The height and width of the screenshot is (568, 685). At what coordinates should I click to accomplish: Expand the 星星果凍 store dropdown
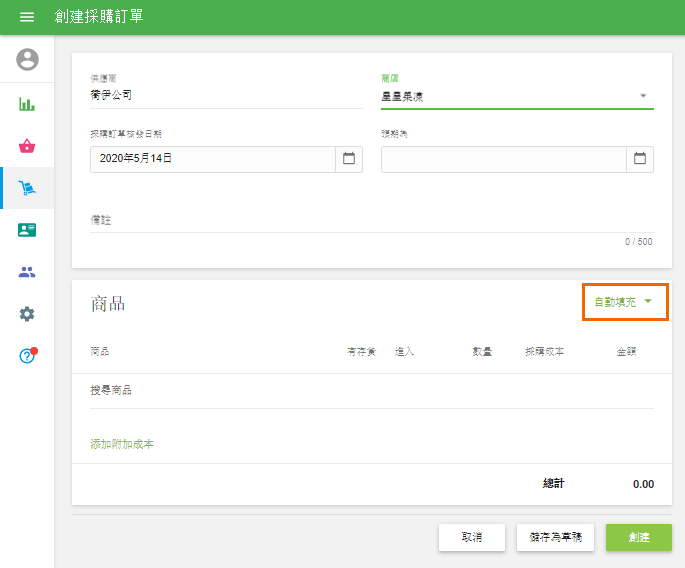coord(517,97)
